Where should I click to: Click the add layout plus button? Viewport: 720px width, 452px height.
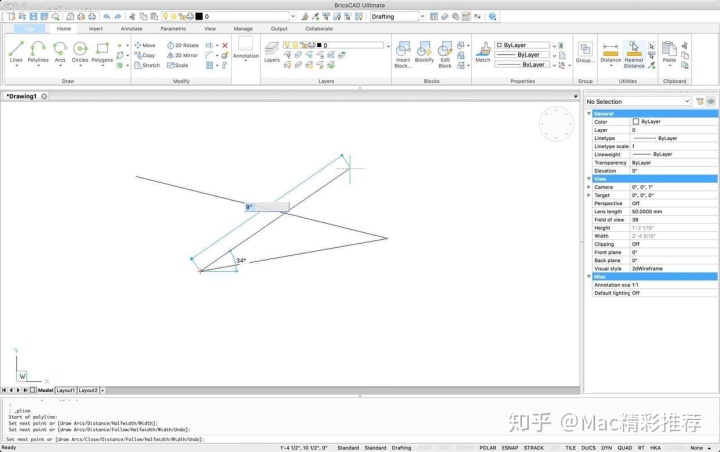tap(103, 390)
